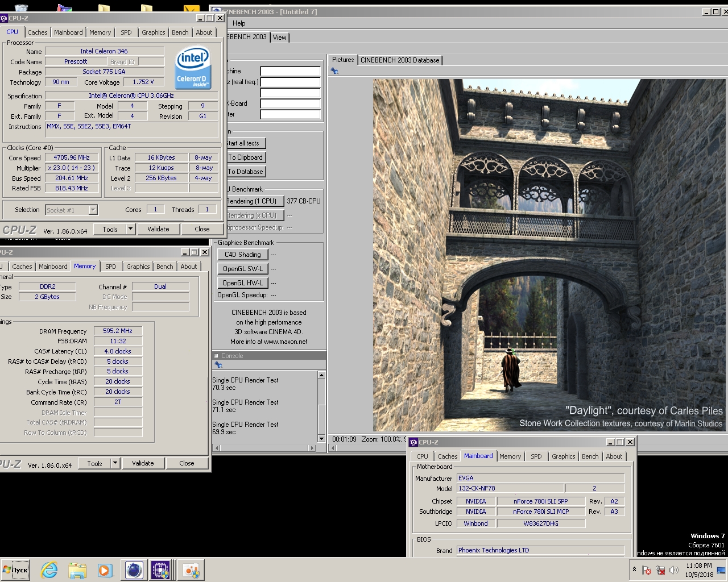728x582 pixels.
Task: Click the pin icon in Pictures panel
Action: coord(334,71)
